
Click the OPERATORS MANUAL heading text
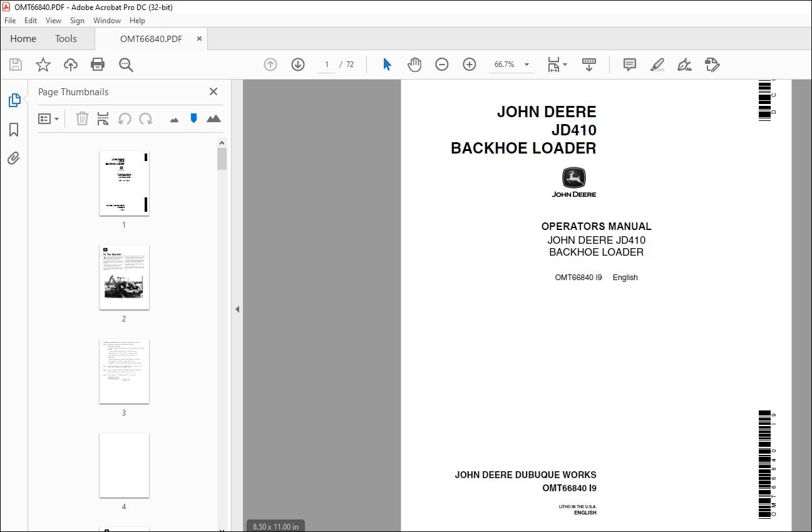pos(596,226)
